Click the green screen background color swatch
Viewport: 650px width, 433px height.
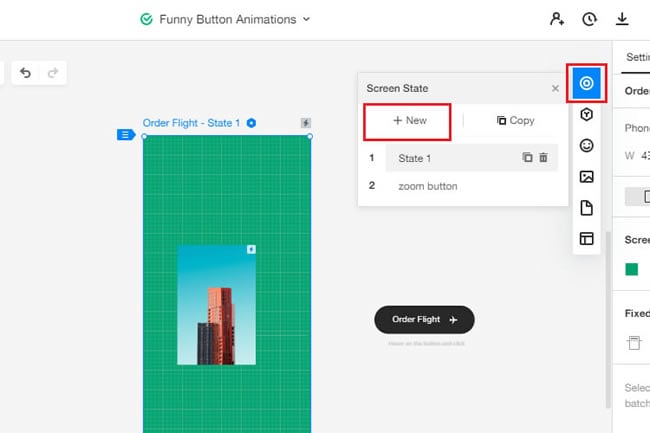[631, 270]
